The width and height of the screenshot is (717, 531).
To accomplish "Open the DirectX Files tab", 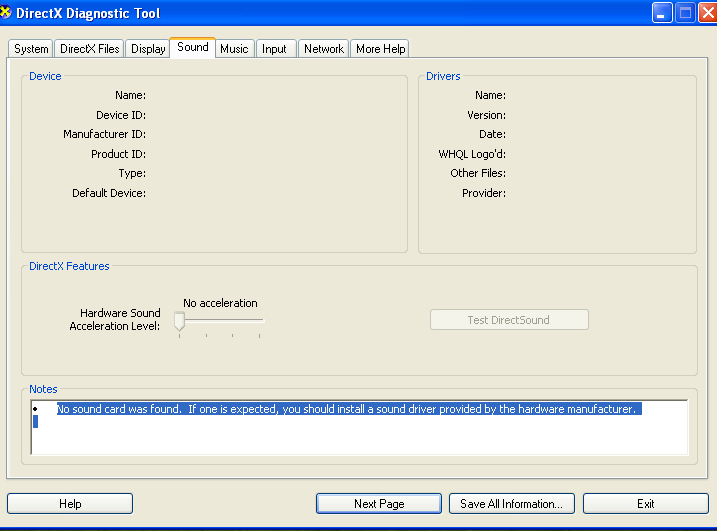I will click(90, 48).
